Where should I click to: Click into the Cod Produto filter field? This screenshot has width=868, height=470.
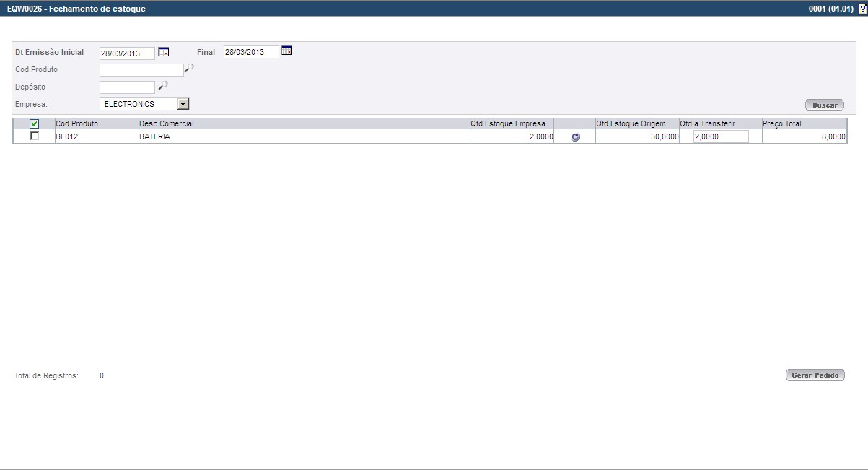tap(141, 70)
